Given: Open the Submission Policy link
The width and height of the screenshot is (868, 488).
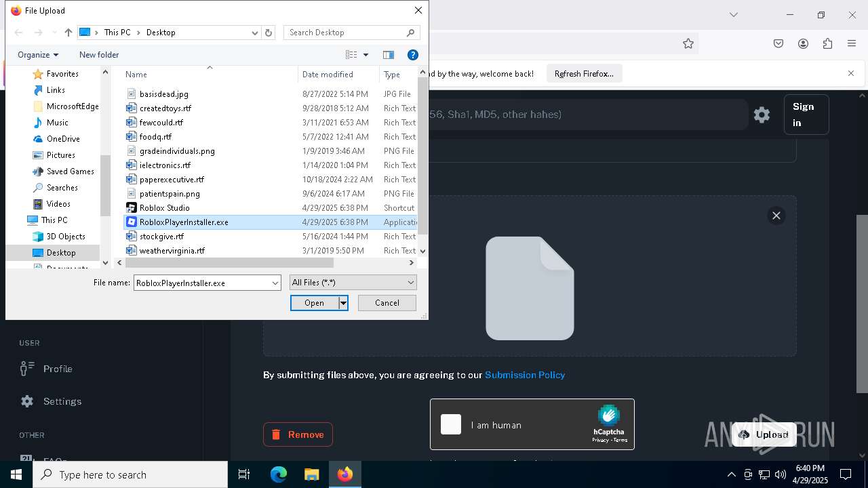Looking at the screenshot, I should pyautogui.click(x=525, y=375).
